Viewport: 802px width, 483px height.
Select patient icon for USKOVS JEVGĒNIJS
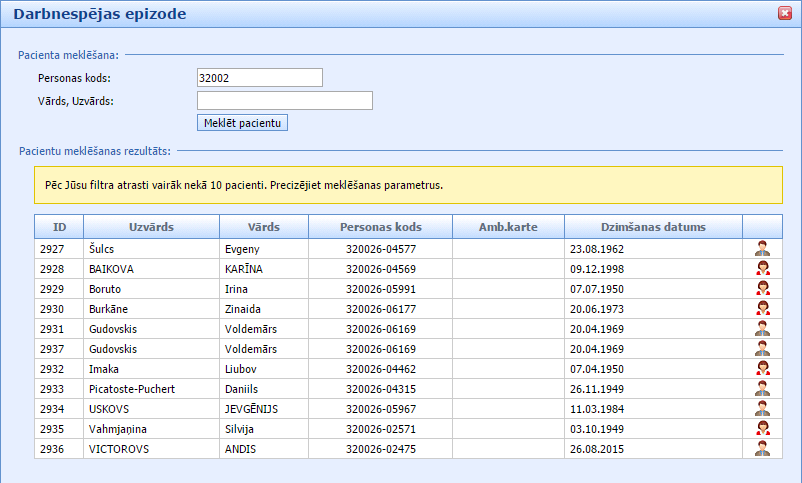[x=763, y=409]
